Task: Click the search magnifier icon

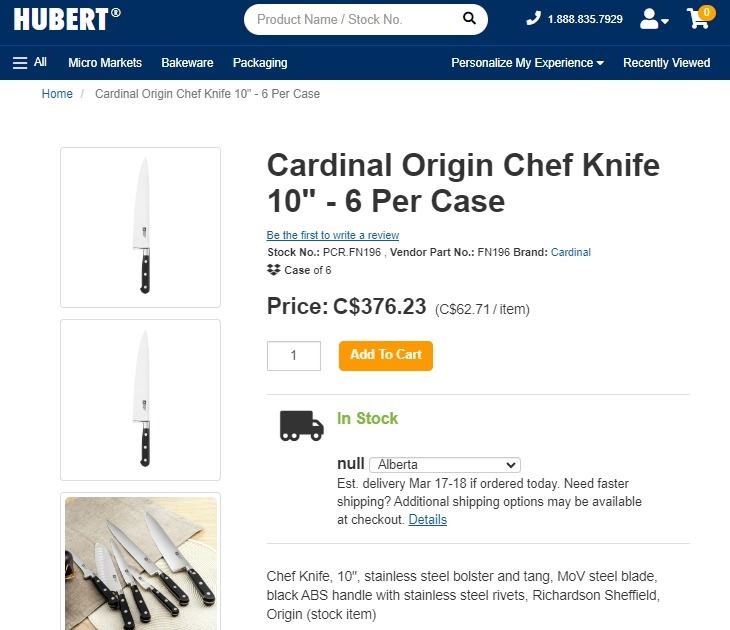Action: tap(469, 19)
